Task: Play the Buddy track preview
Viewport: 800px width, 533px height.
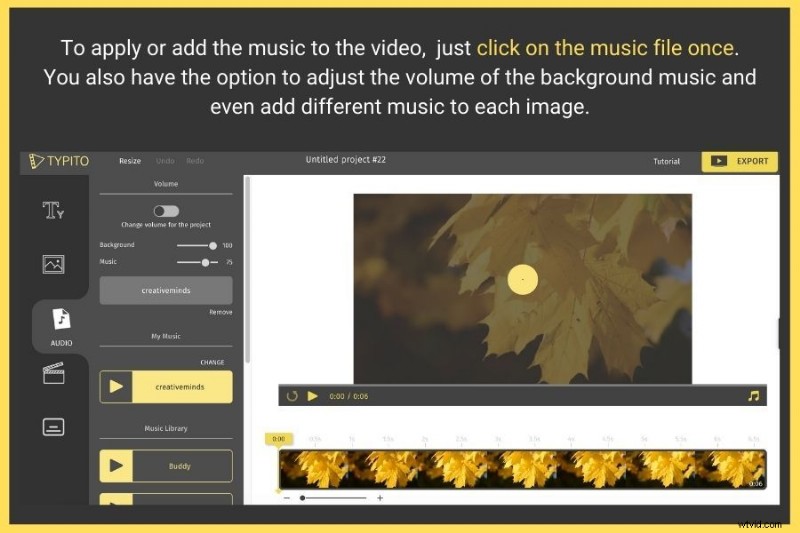Action: [116, 466]
